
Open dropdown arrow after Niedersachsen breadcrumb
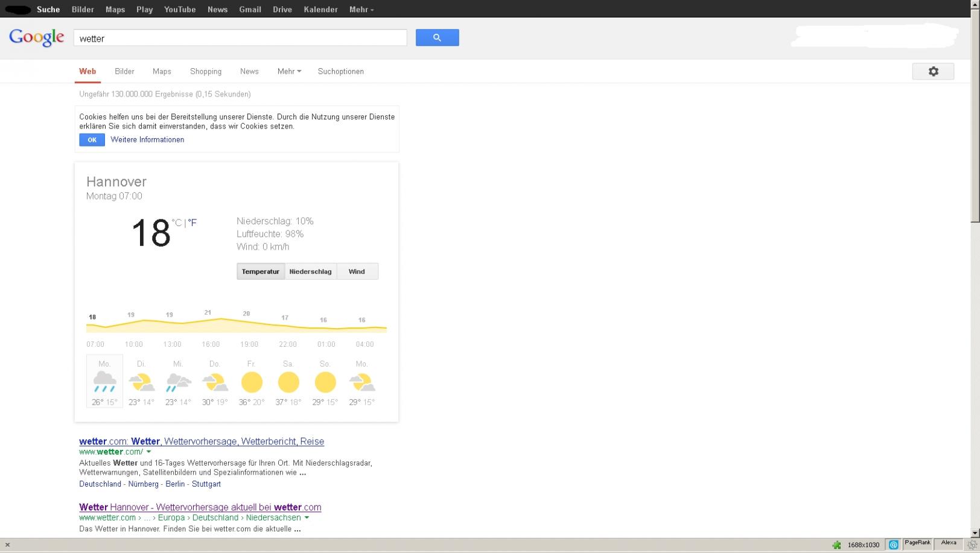coord(307,517)
